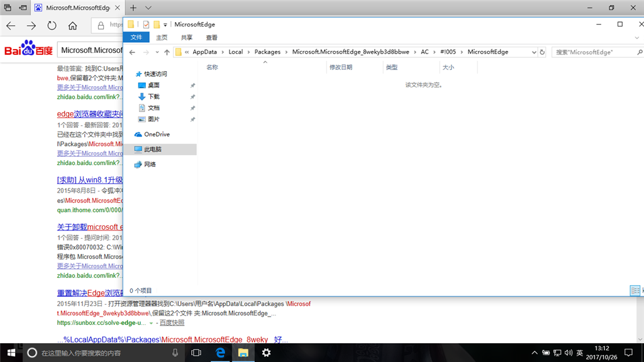Click the new folder quick access icon
Screen dimensions: 644x362
(157, 25)
